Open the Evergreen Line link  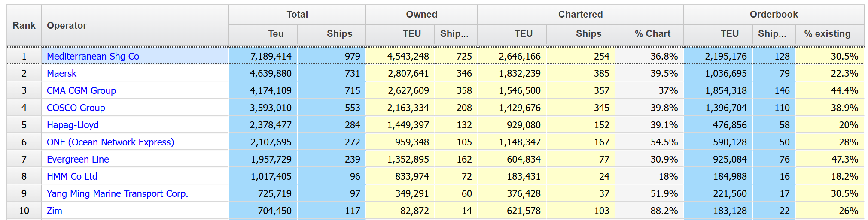click(78, 160)
